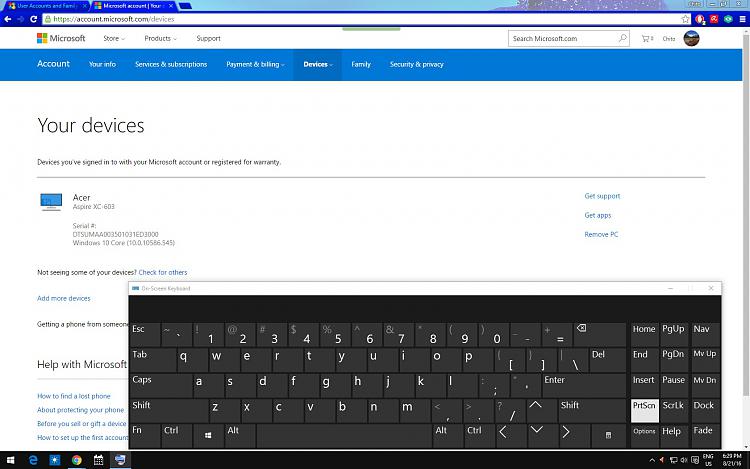Open Chrome from the taskbar
This screenshot has height=469, width=750.
(77, 460)
